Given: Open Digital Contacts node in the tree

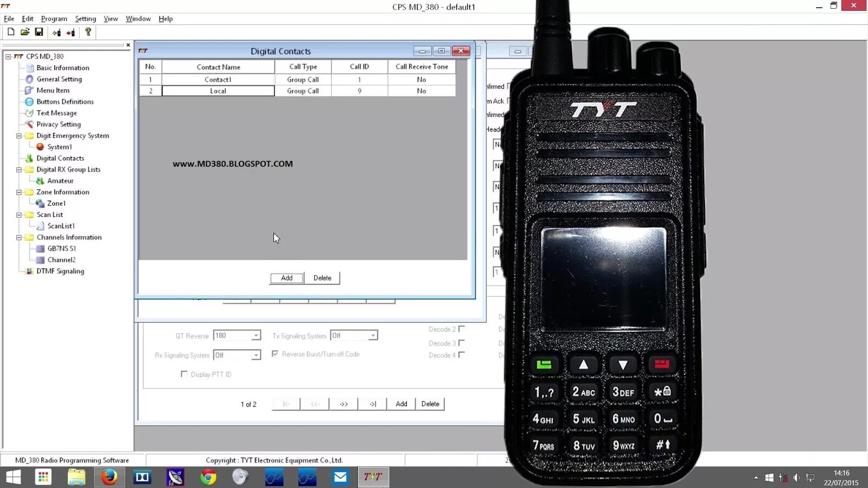Looking at the screenshot, I should [60, 158].
